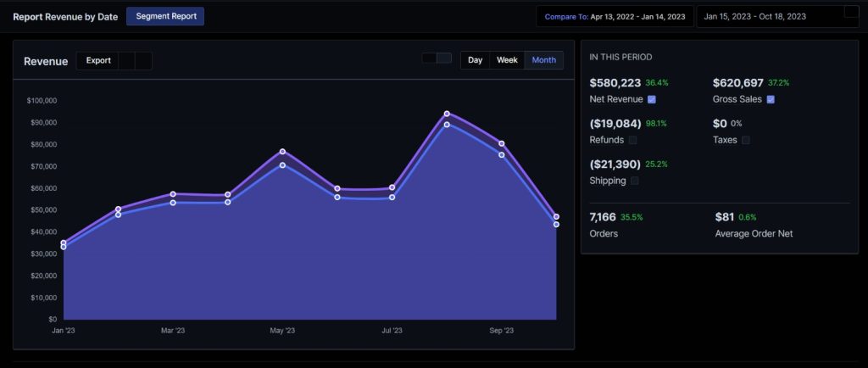
Task: Enable the Taxes checkbox
Action: (745, 140)
